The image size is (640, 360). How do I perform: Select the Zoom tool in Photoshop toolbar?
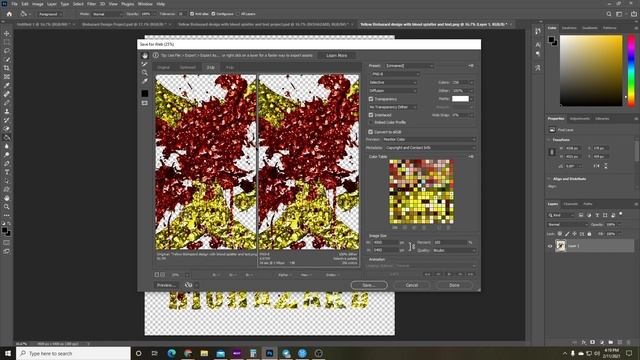[x=7, y=207]
